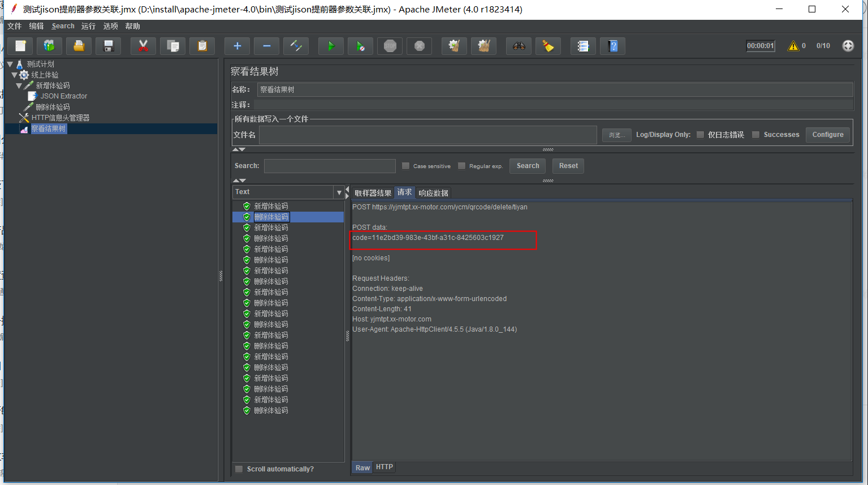Enable Scroll automatically checkbox
The height and width of the screenshot is (485, 868).
(x=239, y=469)
